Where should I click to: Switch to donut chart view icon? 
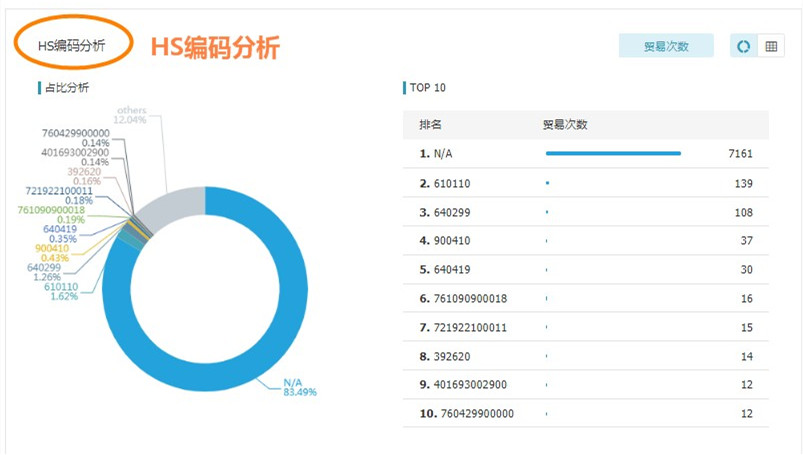744,46
